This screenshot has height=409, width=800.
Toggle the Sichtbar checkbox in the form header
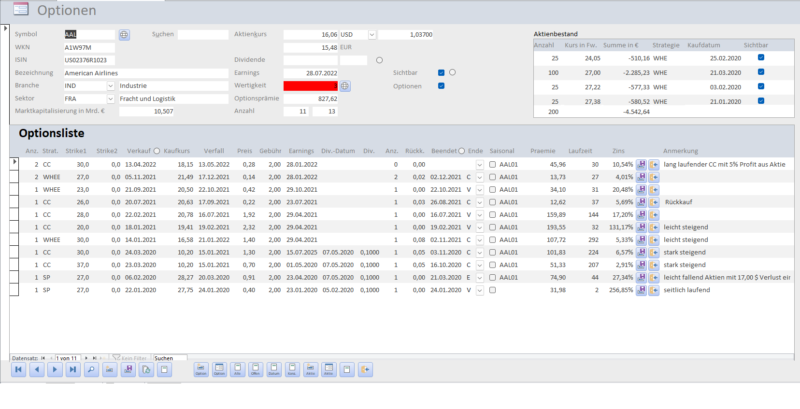(441, 73)
